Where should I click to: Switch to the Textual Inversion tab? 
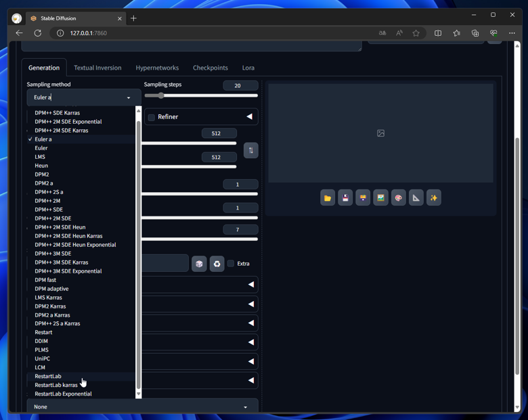97,68
